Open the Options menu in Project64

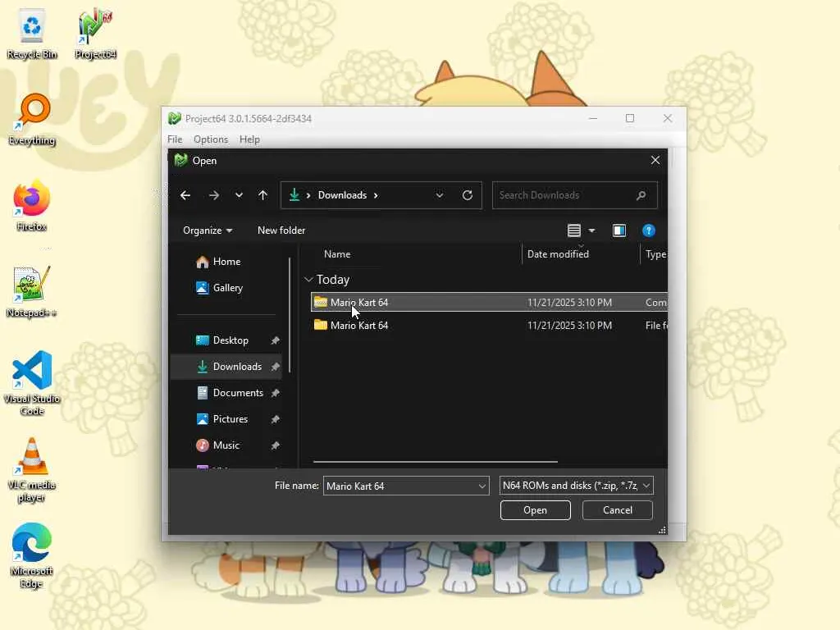click(211, 139)
